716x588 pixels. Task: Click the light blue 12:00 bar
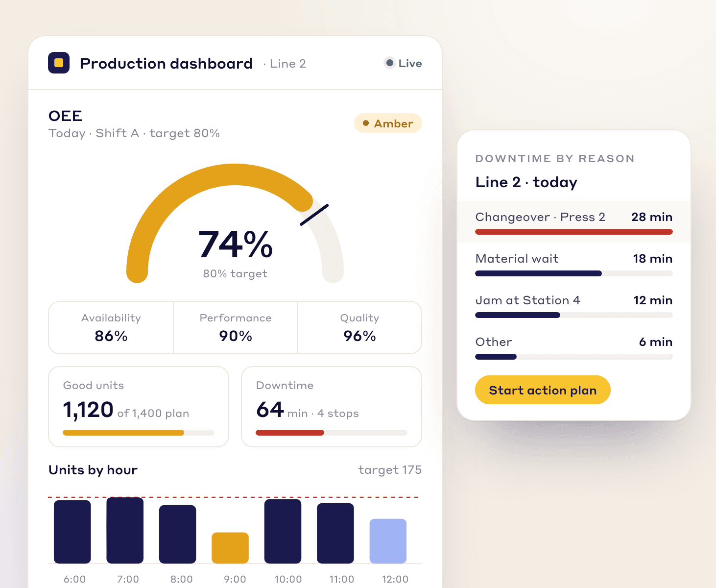point(388,541)
